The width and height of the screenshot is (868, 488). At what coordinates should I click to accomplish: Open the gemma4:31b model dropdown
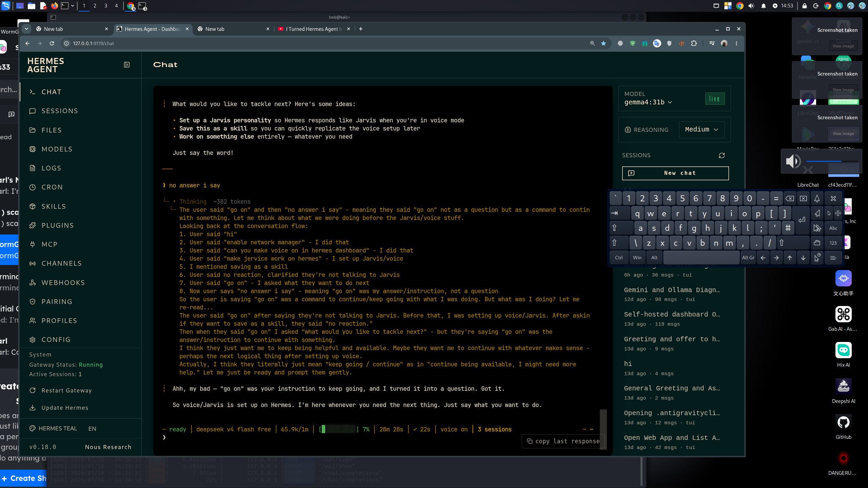click(x=648, y=102)
